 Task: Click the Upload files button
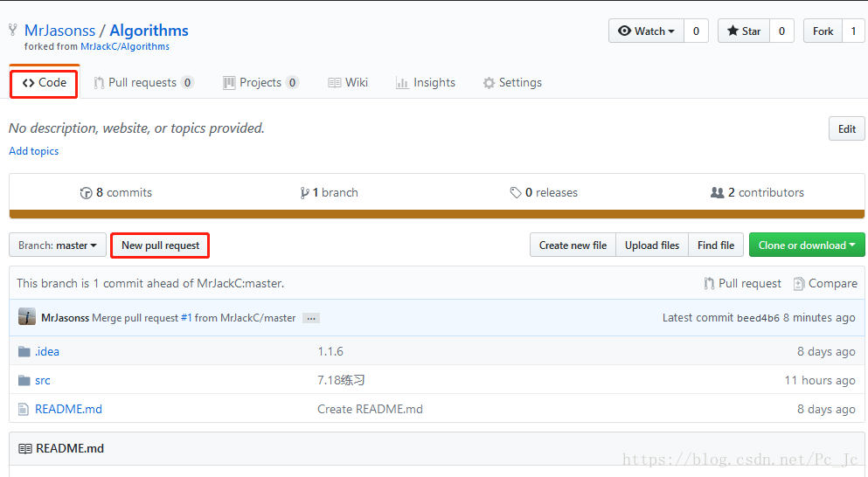[x=652, y=245]
